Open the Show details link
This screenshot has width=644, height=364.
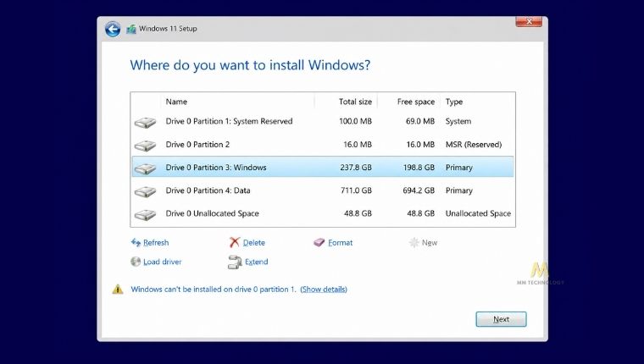324,290
